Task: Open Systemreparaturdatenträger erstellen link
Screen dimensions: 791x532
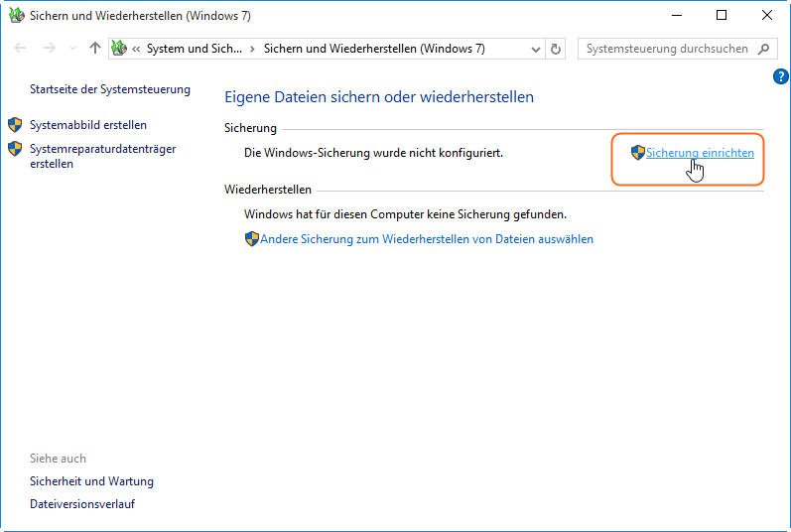Action: click(x=103, y=156)
